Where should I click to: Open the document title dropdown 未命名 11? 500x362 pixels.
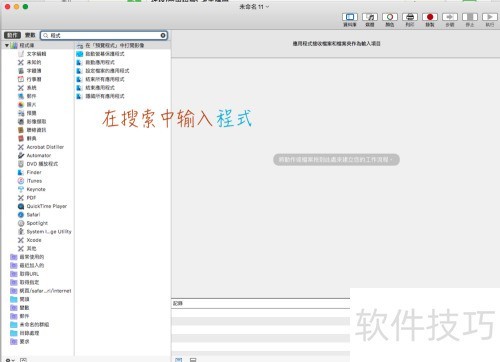point(254,6)
